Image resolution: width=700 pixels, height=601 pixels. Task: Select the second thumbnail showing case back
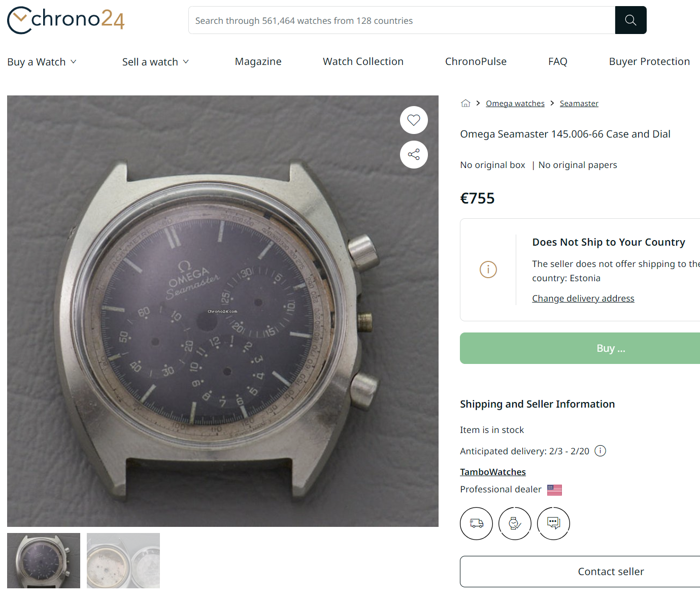123,560
